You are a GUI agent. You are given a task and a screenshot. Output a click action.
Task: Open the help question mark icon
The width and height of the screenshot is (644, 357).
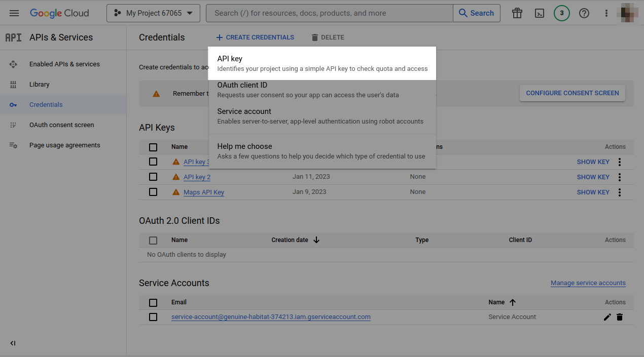(x=584, y=13)
